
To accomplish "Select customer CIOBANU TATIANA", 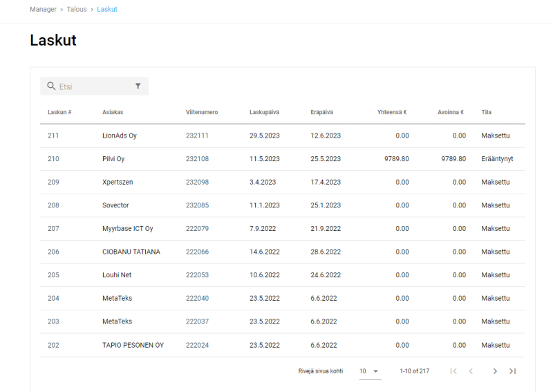I will pos(131,252).
